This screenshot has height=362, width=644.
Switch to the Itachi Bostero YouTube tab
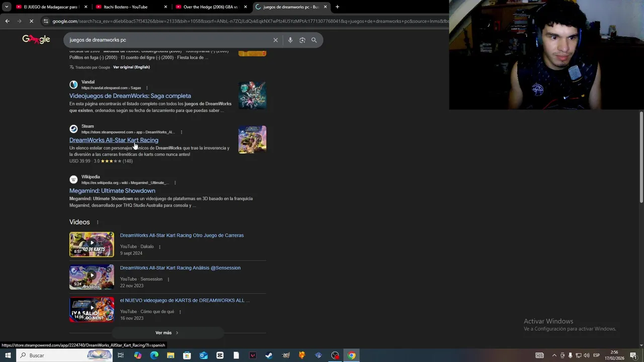(131, 7)
